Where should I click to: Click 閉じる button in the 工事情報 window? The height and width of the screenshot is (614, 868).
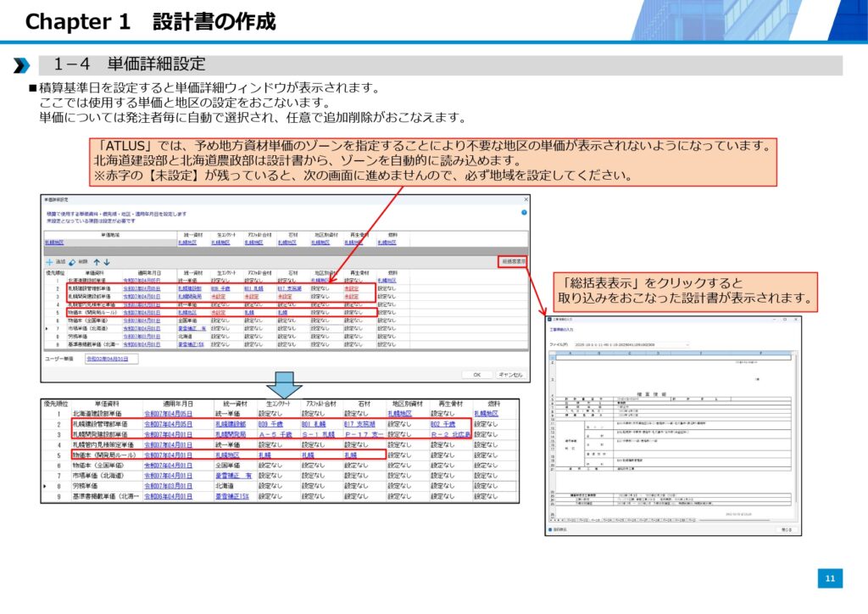point(785,531)
